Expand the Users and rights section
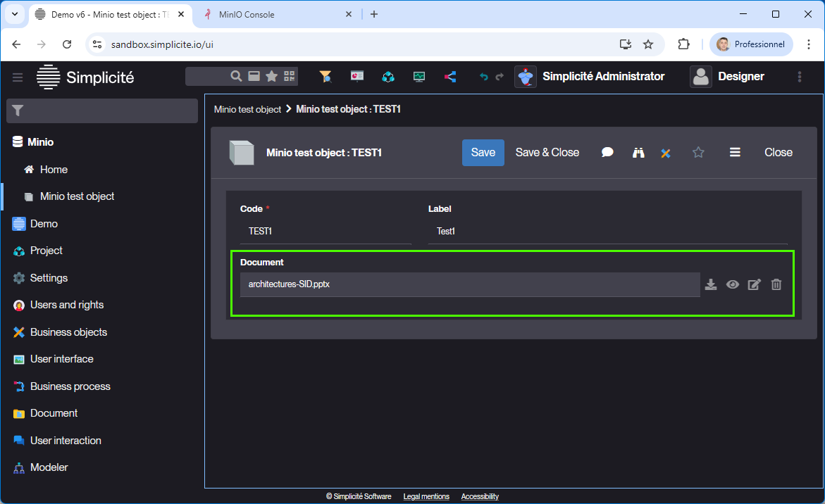Image resolution: width=825 pixels, height=504 pixels. coord(67,305)
